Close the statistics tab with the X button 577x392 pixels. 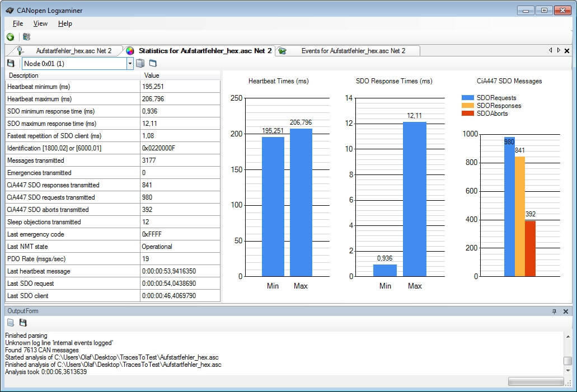(x=566, y=50)
